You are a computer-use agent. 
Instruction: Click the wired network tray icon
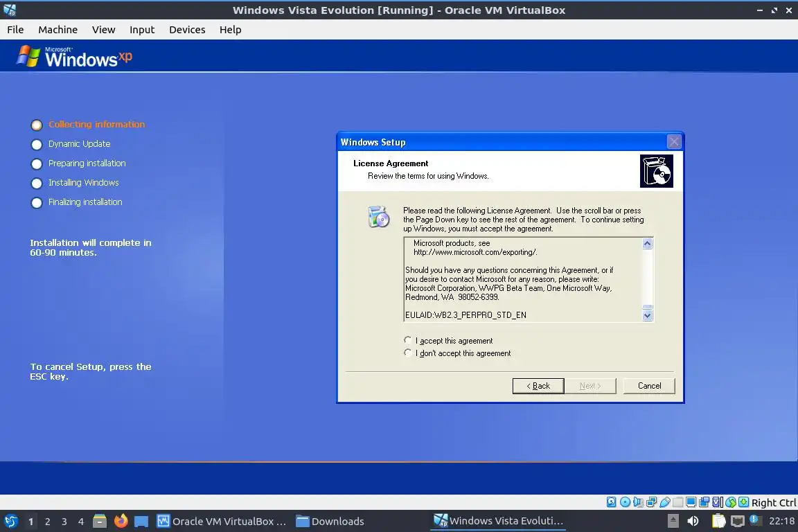738,521
